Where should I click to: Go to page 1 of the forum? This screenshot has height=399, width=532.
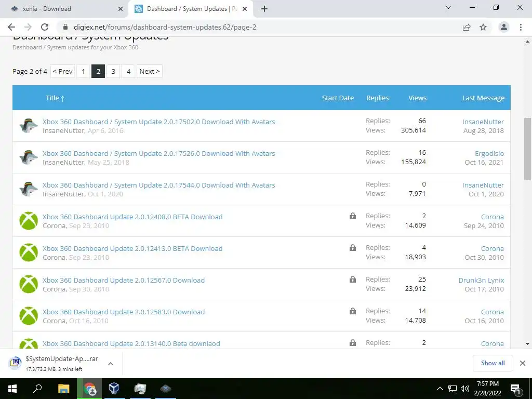[83, 71]
